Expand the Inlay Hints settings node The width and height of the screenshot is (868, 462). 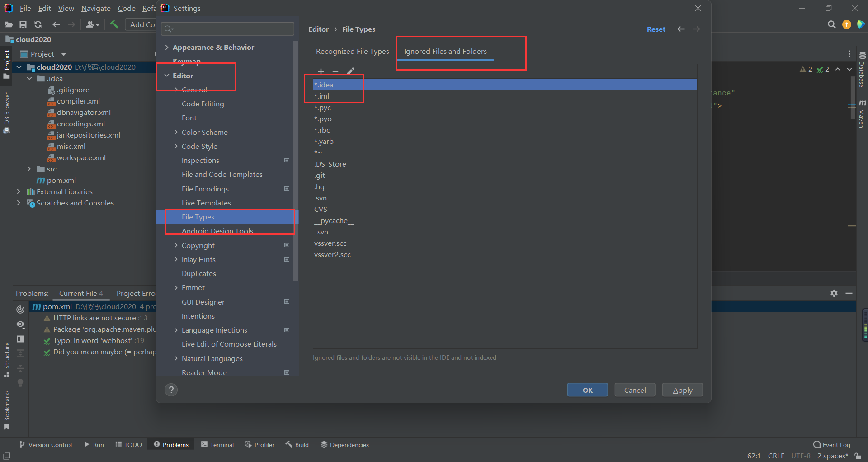(x=176, y=259)
